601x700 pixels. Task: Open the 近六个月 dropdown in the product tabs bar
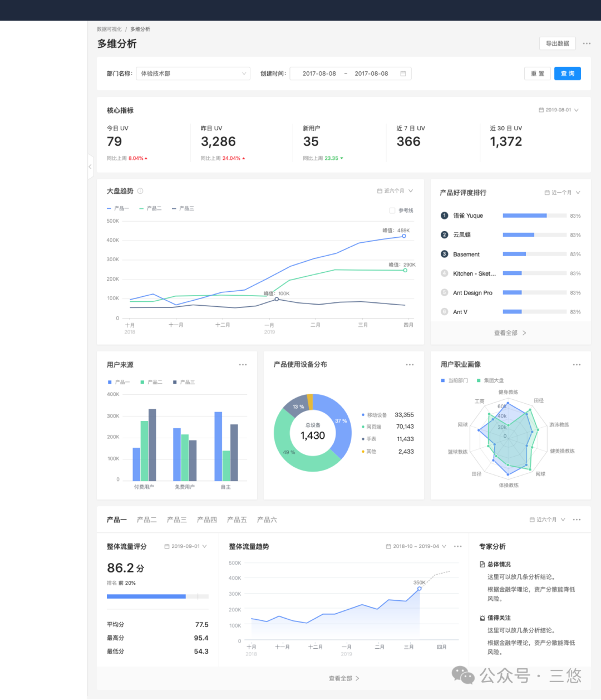548,520
